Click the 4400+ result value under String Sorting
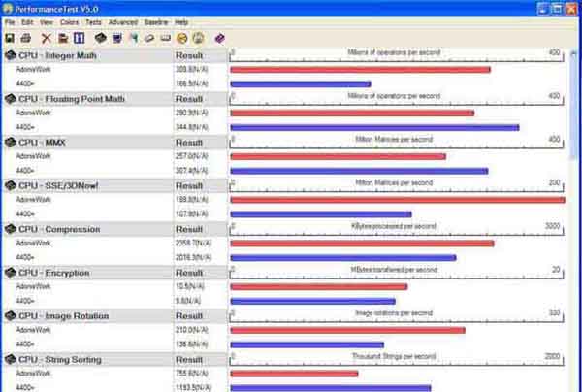Image resolution: width=582 pixels, height=392 pixels. 193,388
